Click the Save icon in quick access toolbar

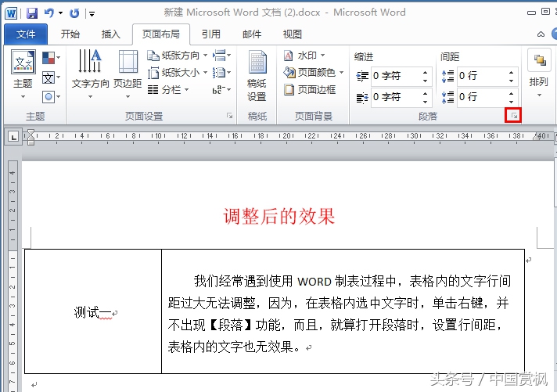tap(32, 13)
